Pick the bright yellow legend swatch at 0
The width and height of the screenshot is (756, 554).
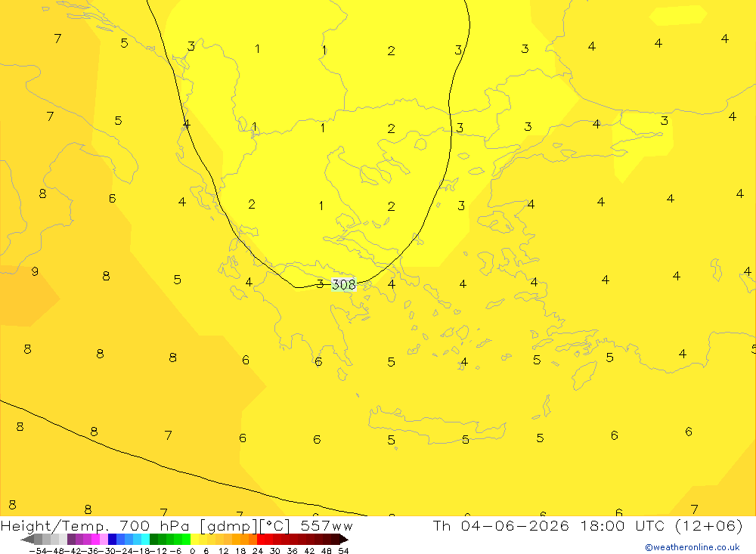click(194, 540)
